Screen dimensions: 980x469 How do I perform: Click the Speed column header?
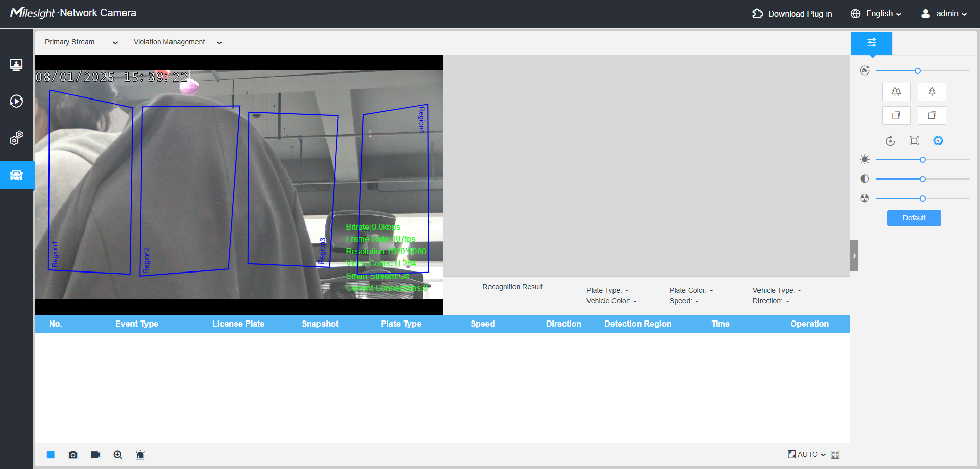tap(483, 324)
